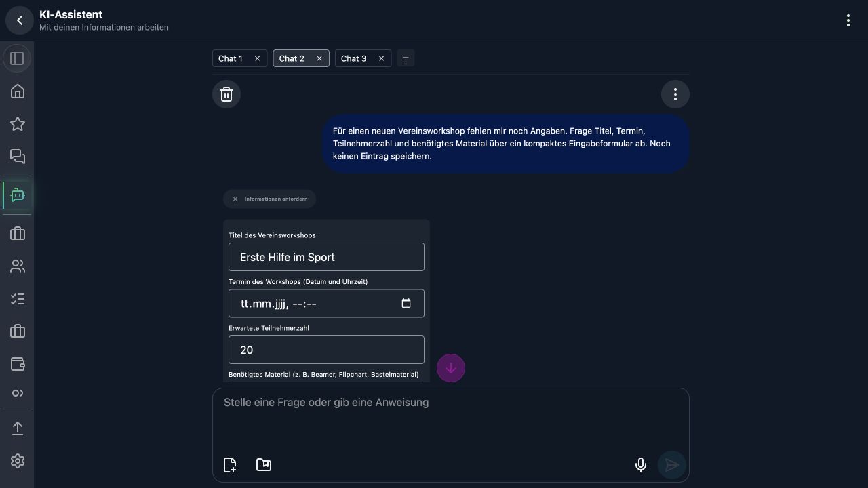Dismiss the Informationen anfordern chip
868x488 pixels.
pos(235,199)
